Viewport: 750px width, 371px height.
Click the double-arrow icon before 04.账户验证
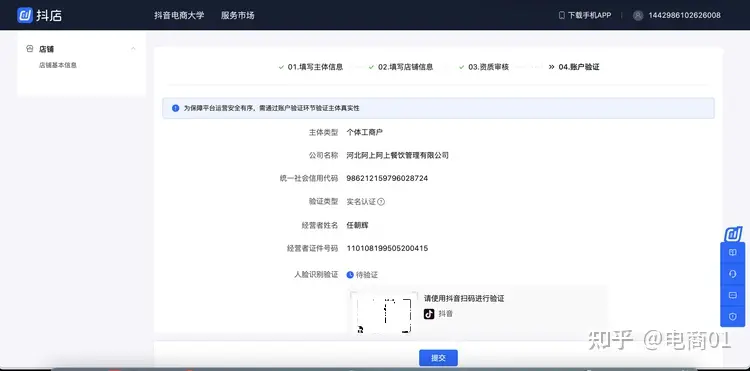[x=551, y=67]
